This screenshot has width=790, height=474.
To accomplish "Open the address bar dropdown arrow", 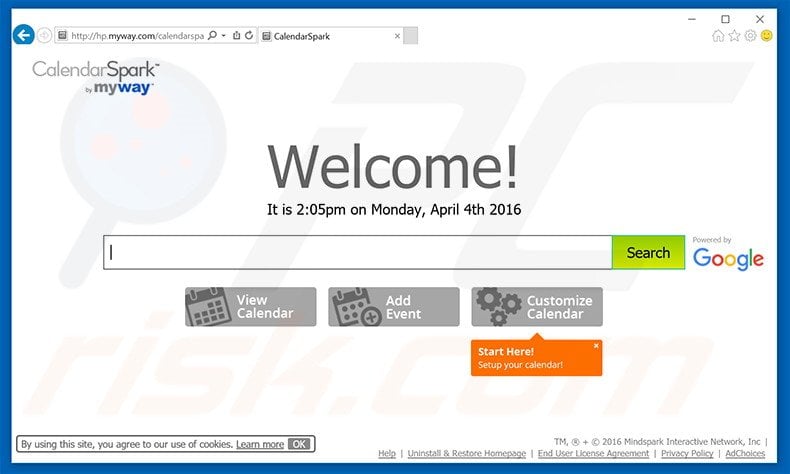I will pyautogui.click(x=224, y=35).
